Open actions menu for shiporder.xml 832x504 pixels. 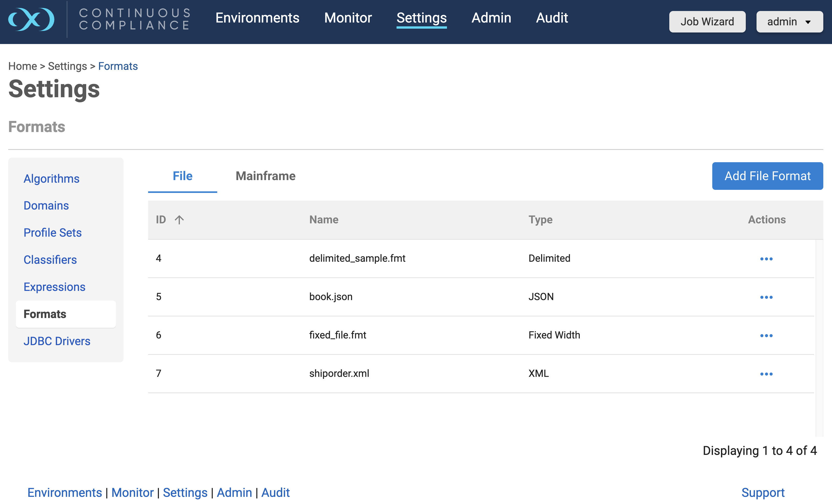click(766, 374)
